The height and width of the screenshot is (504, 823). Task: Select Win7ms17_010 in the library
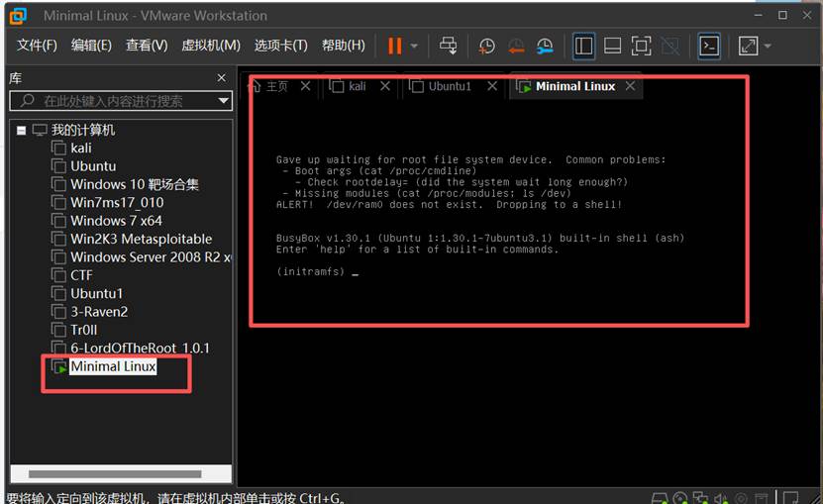pyautogui.click(x=117, y=203)
